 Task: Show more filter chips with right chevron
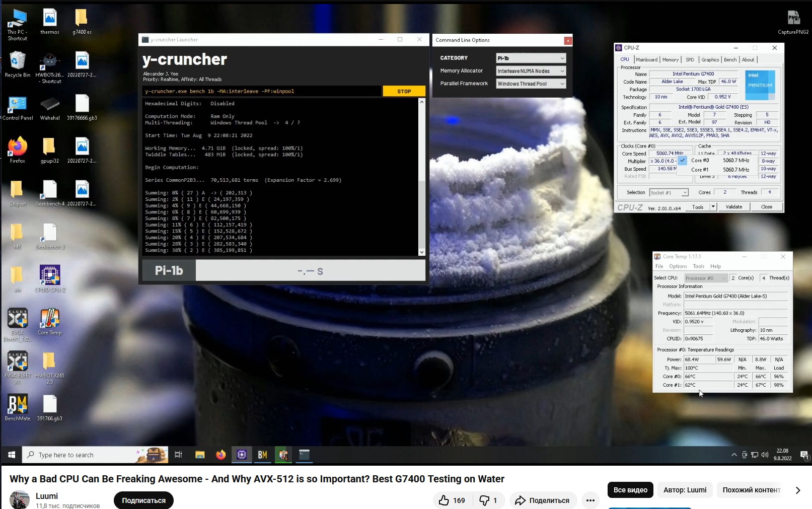coord(798,490)
